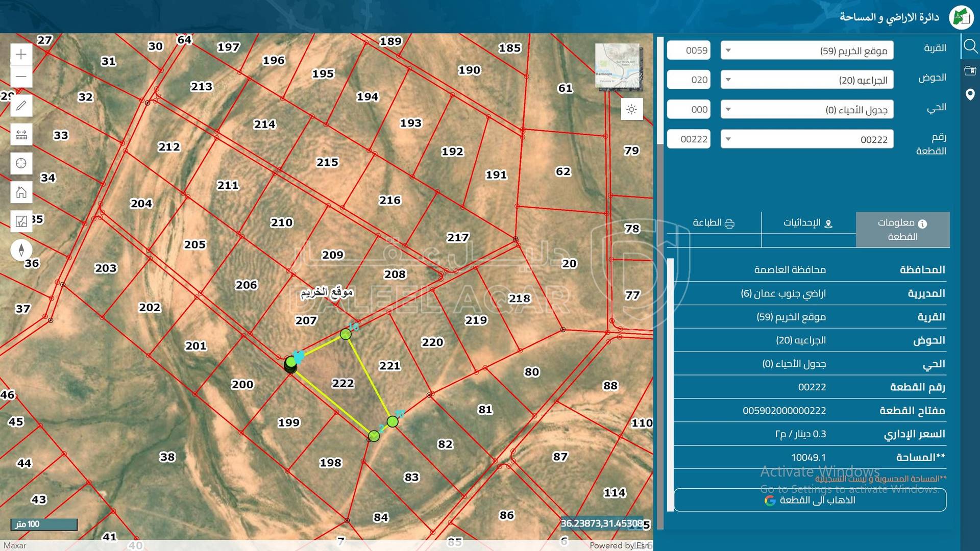Click the basemap overview thumbnail
The height and width of the screenshot is (551, 980).
click(617, 66)
